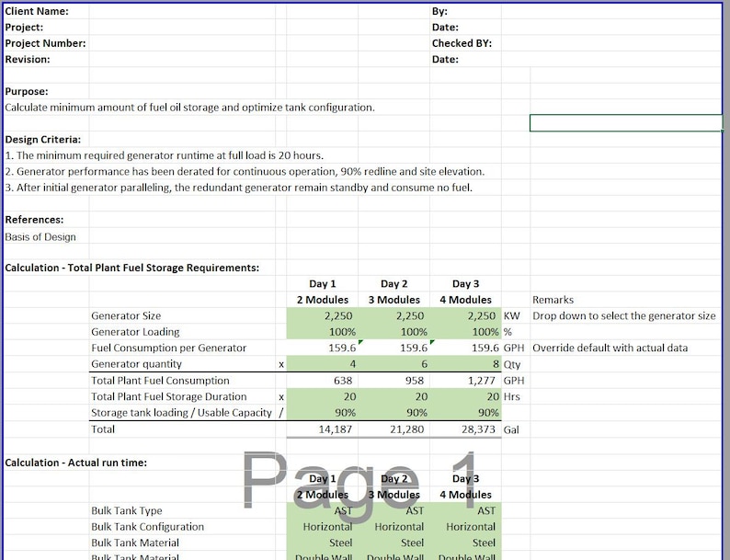Open Day 2 Bulk Tank Material cell (Steel)

394,543
